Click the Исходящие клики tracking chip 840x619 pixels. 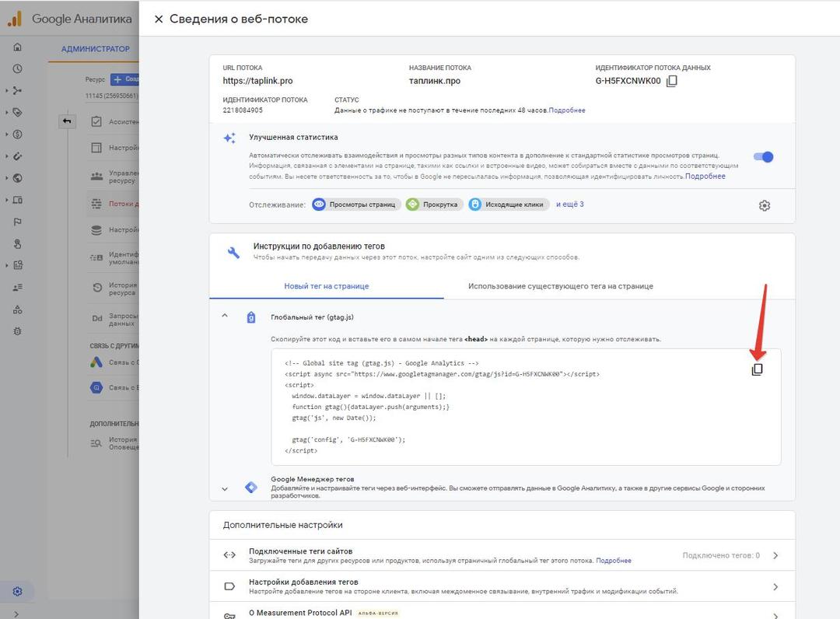point(509,205)
